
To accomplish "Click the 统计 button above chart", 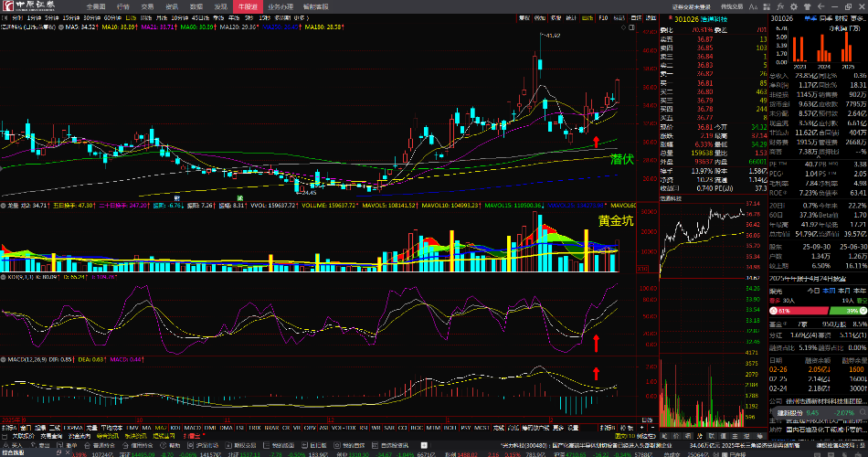I will 571,18.
